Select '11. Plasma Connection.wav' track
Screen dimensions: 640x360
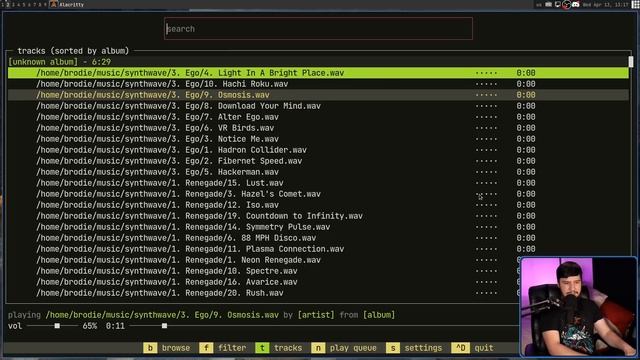tap(318, 249)
